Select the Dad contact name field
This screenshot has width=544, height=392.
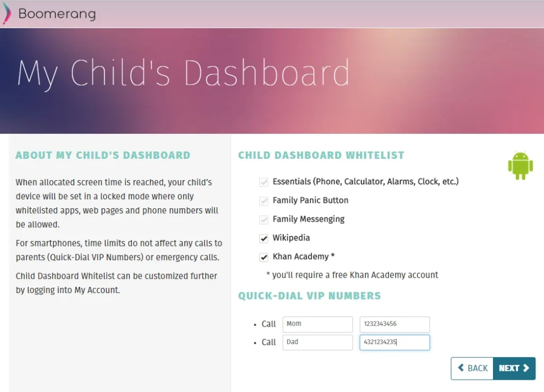(317, 342)
